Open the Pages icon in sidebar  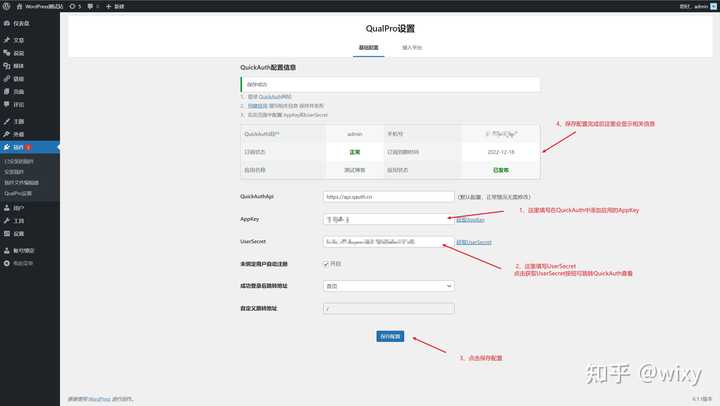[x=7, y=91]
